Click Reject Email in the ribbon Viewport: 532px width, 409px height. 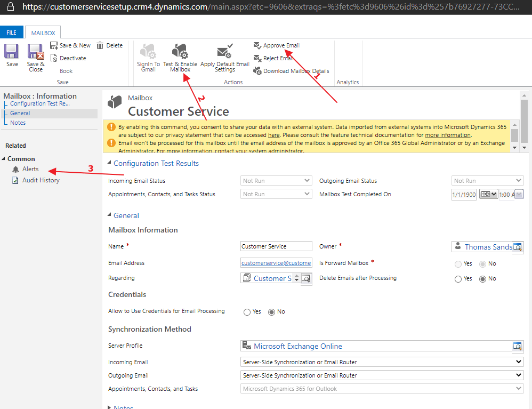[x=278, y=58]
